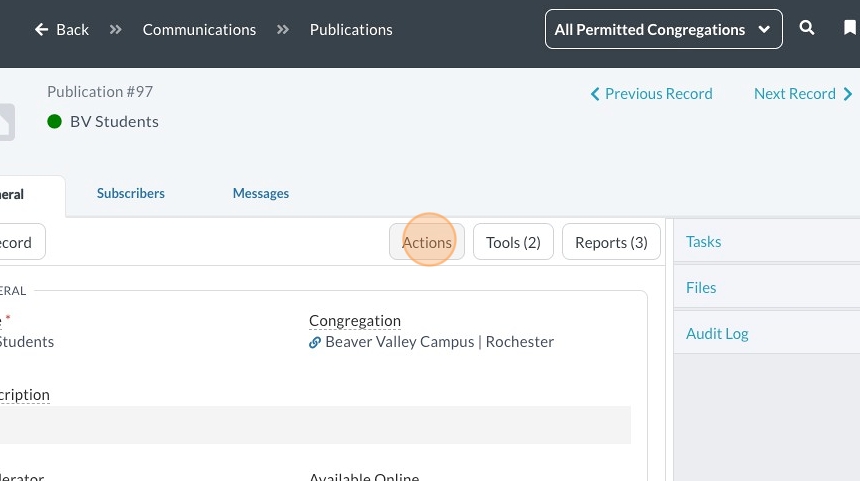Screen dimensions: 860x481
Task: Open the Tools (2) menu
Action: pyautogui.click(x=513, y=242)
